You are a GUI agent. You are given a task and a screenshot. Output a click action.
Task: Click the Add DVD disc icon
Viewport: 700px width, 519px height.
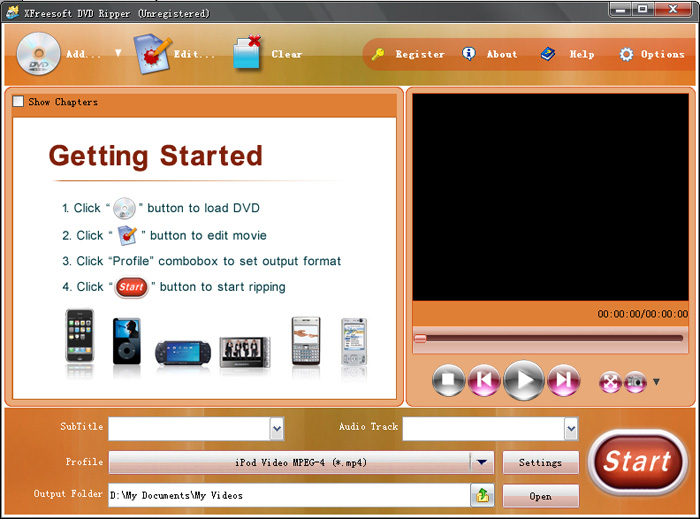(x=38, y=54)
